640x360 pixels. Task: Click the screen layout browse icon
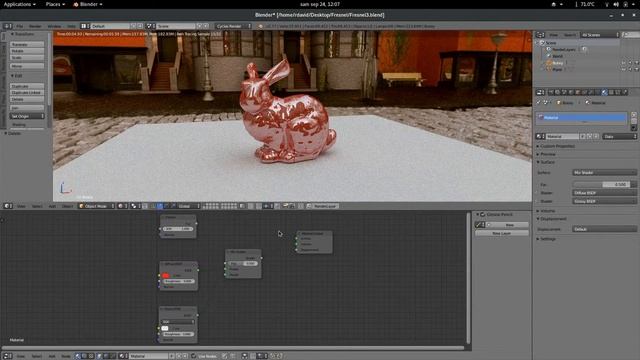point(85,26)
